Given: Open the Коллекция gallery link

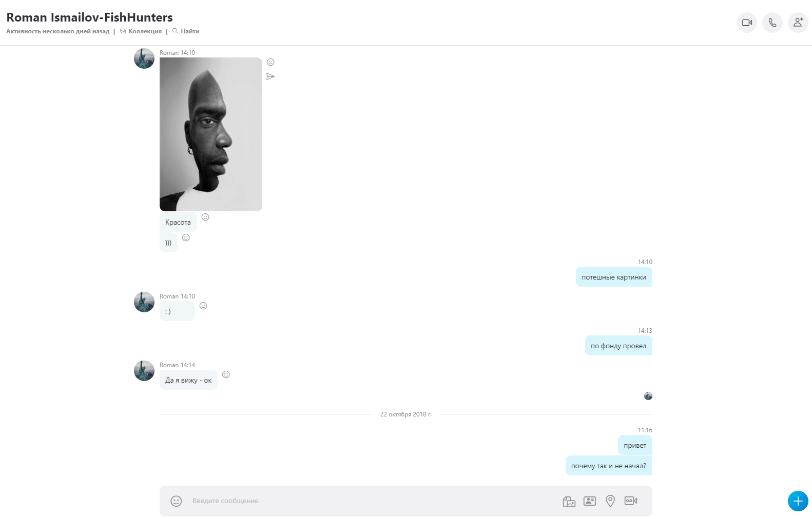Looking at the screenshot, I should pos(141,31).
